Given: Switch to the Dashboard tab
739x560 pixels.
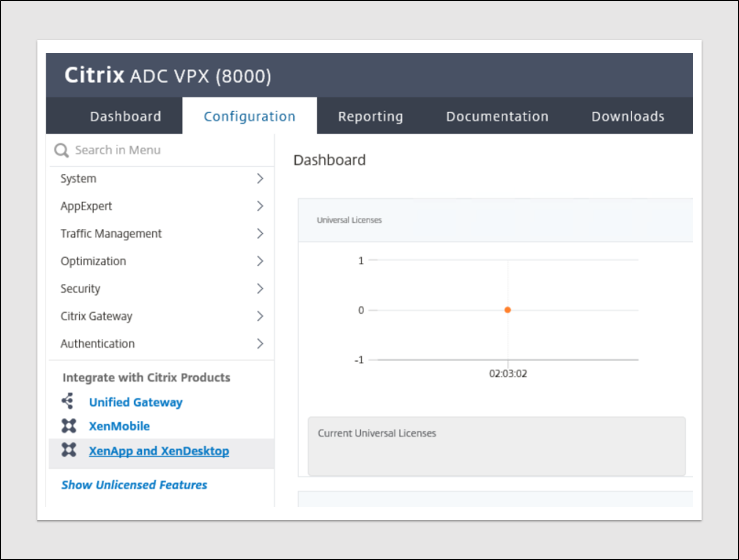Looking at the screenshot, I should point(125,117).
